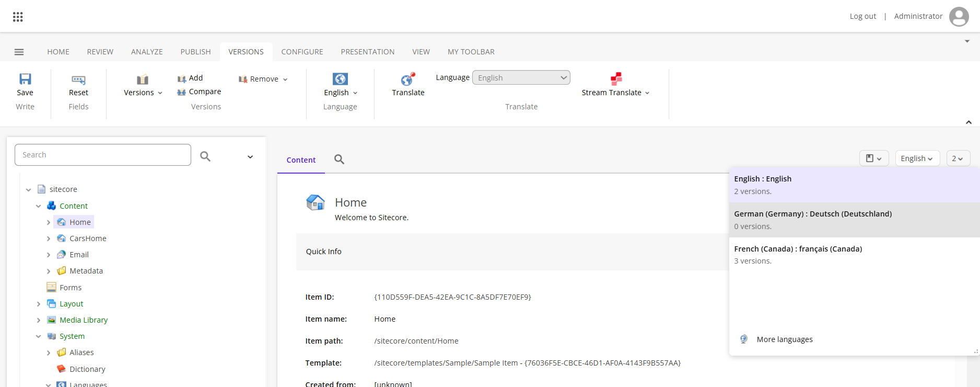
Task: Click More languages link
Action: [785, 339]
